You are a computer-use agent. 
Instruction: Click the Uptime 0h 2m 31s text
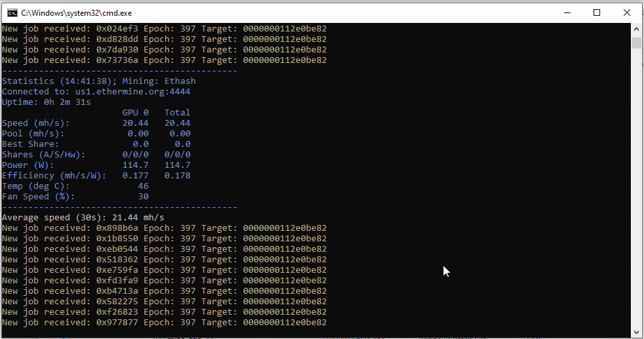click(x=46, y=102)
